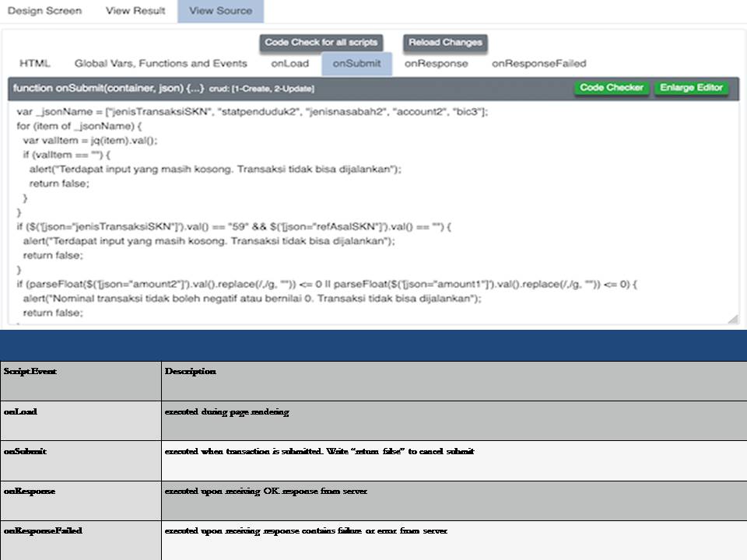Viewport: 747px width, 560px height.
Task: Click the Reload Changes button
Action: 445,43
